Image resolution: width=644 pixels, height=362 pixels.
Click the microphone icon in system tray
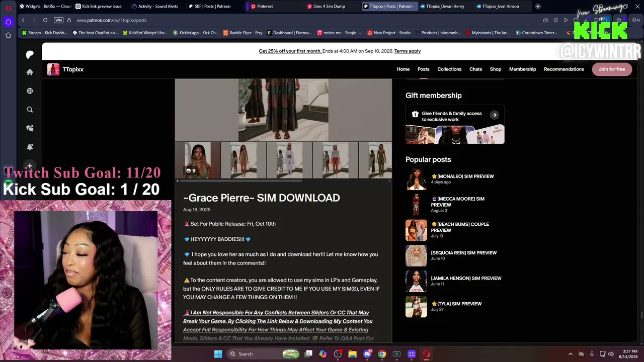(x=592, y=354)
